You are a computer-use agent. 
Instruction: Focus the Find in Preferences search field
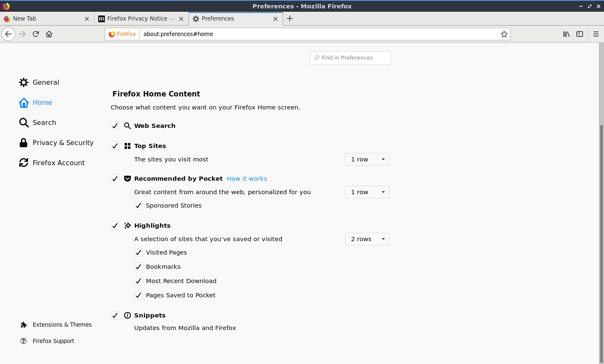click(x=350, y=58)
